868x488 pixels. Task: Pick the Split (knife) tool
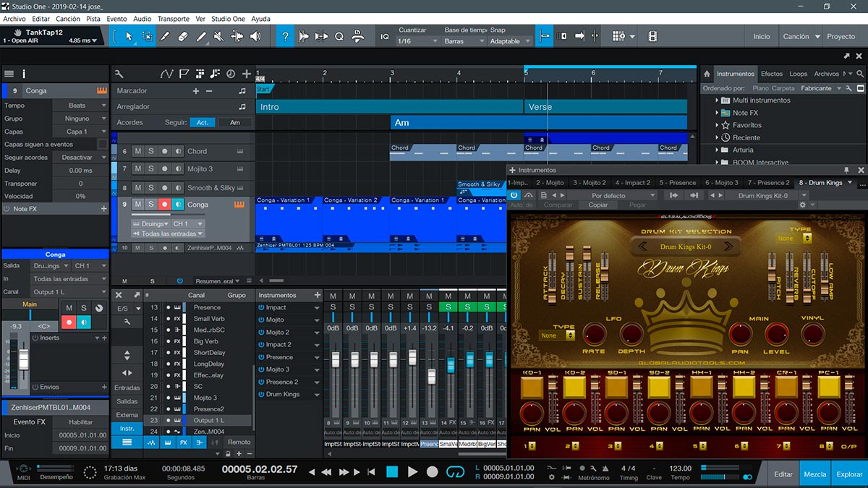(x=165, y=36)
